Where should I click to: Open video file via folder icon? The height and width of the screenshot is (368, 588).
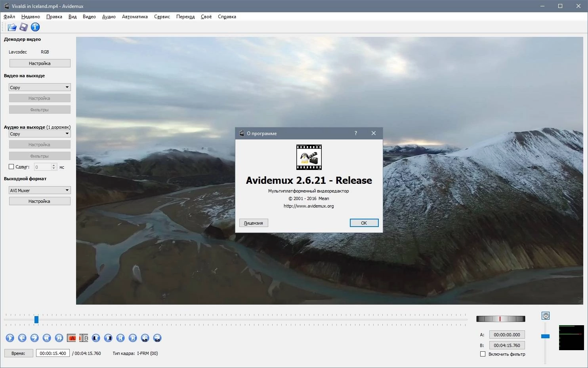click(12, 27)
